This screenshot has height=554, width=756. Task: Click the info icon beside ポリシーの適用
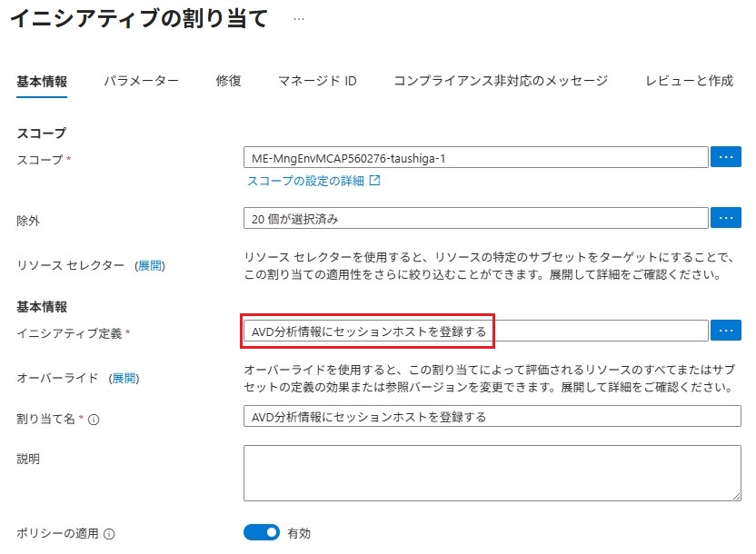109,533
